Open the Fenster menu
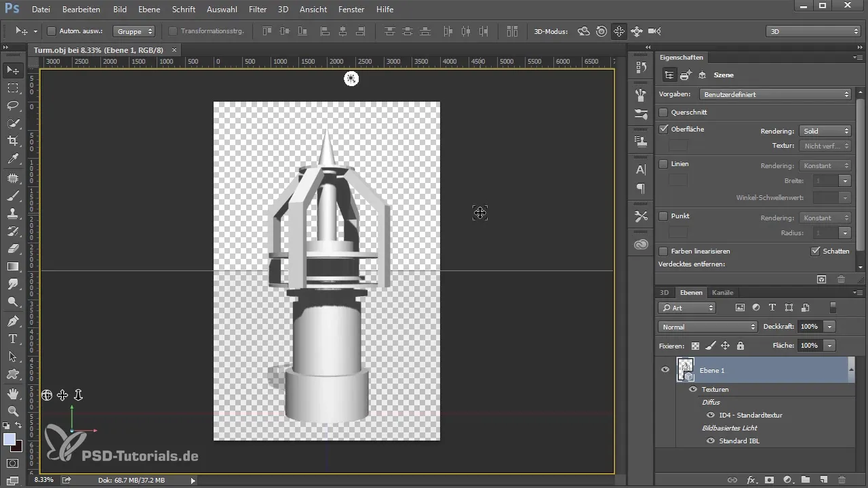This screenshot has height=488, width=868. tap(351, 9)
